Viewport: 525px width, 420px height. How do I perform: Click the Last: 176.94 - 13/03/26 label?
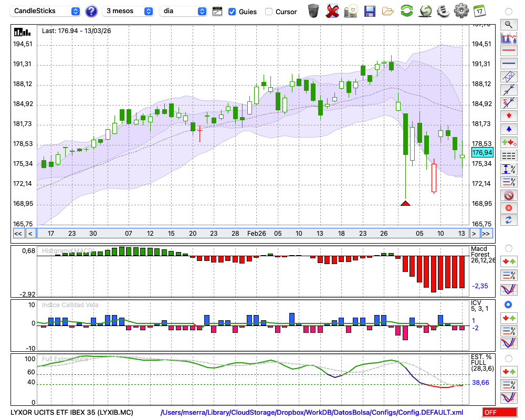pos(76,31)
